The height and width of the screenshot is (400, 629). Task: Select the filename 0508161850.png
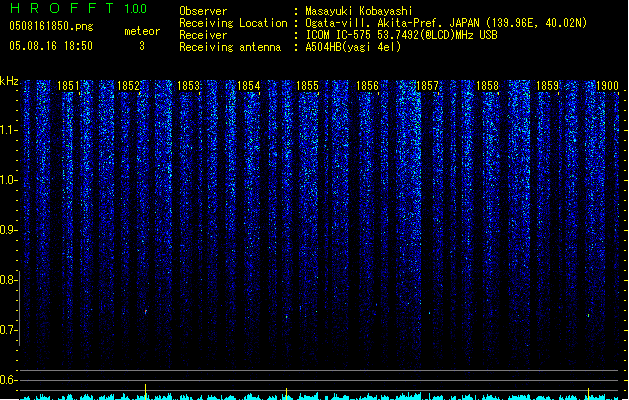point(51,26)
